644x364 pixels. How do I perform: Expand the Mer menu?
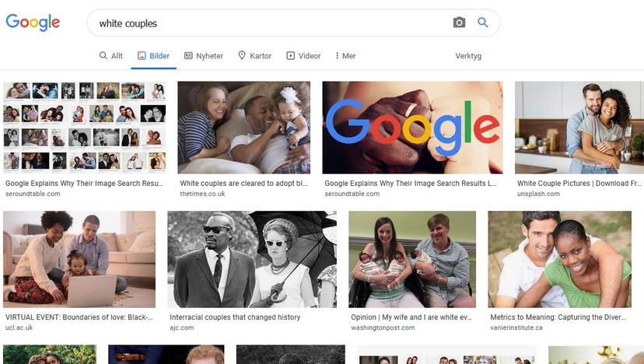[x=345, y=56]
